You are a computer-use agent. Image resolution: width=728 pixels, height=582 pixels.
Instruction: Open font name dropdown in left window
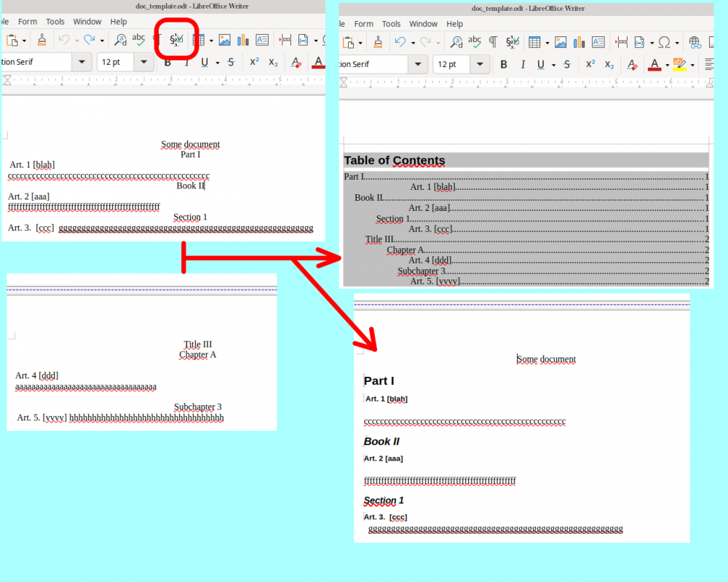[x=82, y=62]
